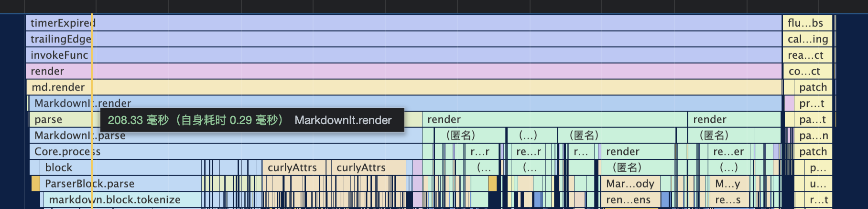The width and height of the screenshot is (868, 209).
Task: Select the co...ct flame bar
Action: tap(806, 72)
